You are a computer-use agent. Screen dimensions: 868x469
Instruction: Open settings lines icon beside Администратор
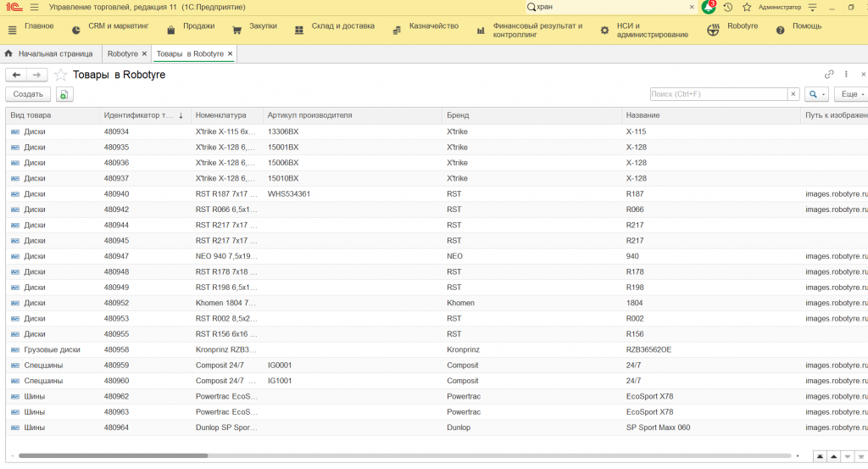click(x=813, y=7)
